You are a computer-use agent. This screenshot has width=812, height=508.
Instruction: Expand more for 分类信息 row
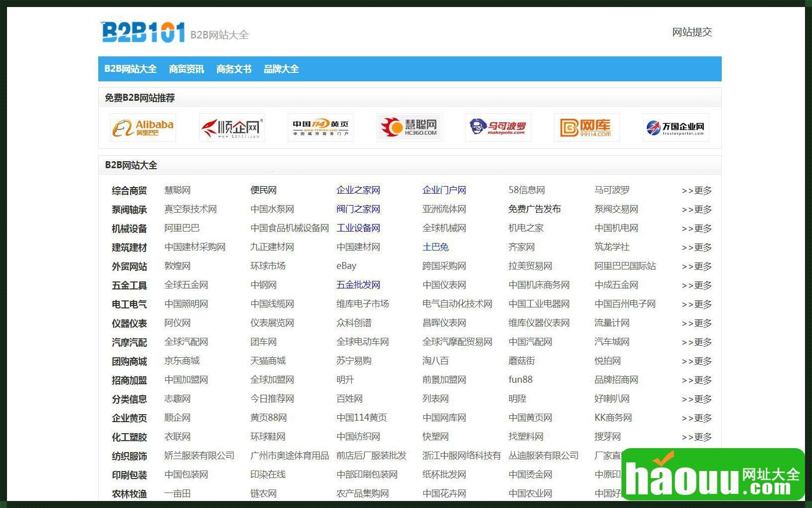click(x=697, y=399)
